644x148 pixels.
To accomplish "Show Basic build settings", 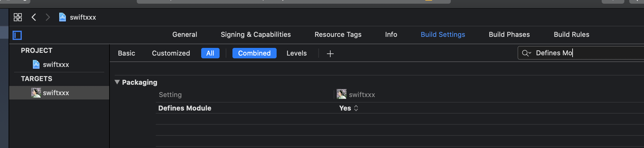I will (126, 53).
